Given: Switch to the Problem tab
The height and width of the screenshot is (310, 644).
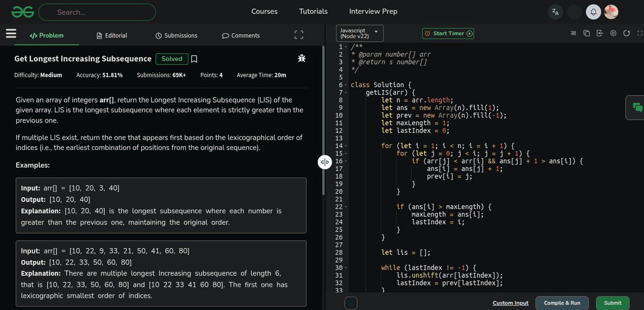Looking at the screenshot, I should click(x=47, y=35).
